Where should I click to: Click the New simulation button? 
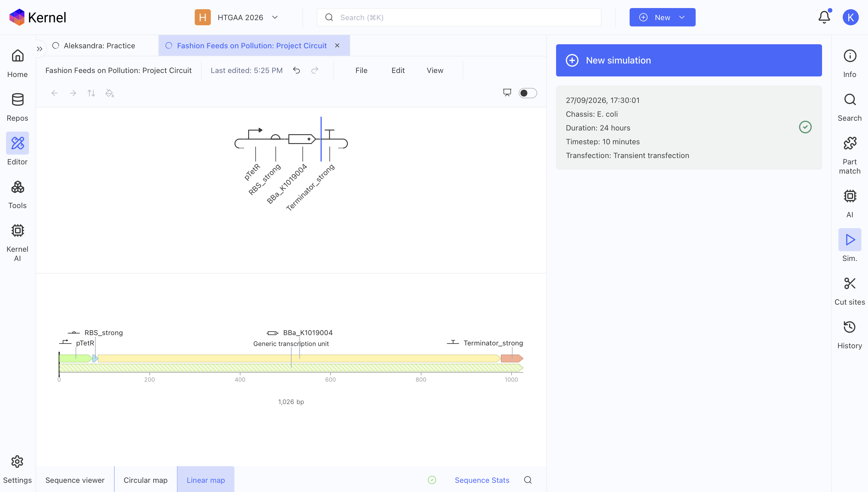coord(689,60)
